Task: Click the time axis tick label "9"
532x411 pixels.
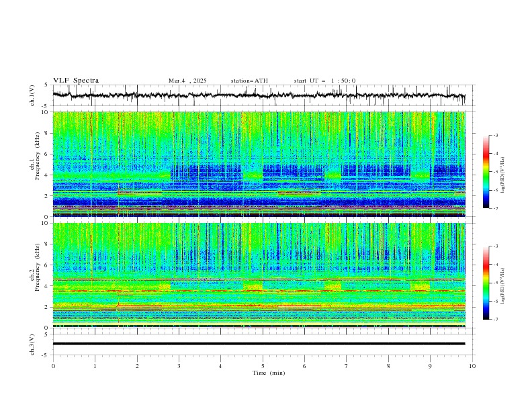Action: tap(430, 366)
